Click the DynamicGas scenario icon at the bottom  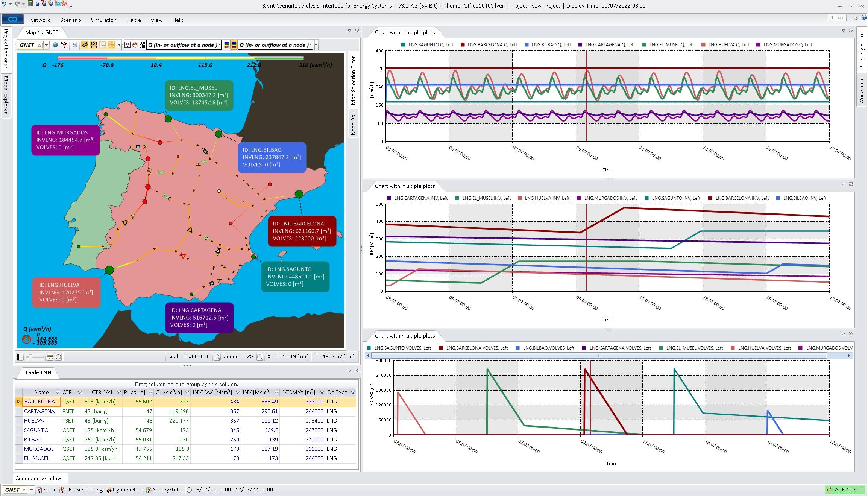click(109, 490)
